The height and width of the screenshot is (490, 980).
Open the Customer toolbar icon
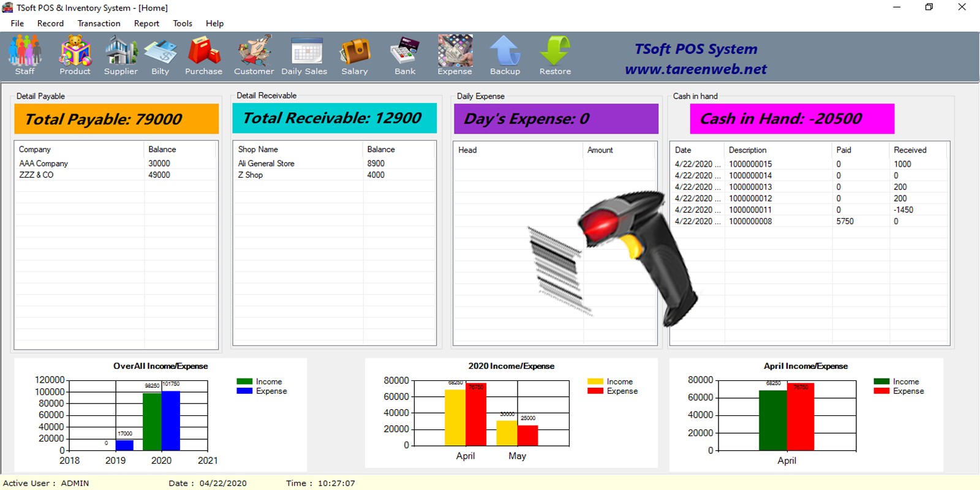pos(254,55)
